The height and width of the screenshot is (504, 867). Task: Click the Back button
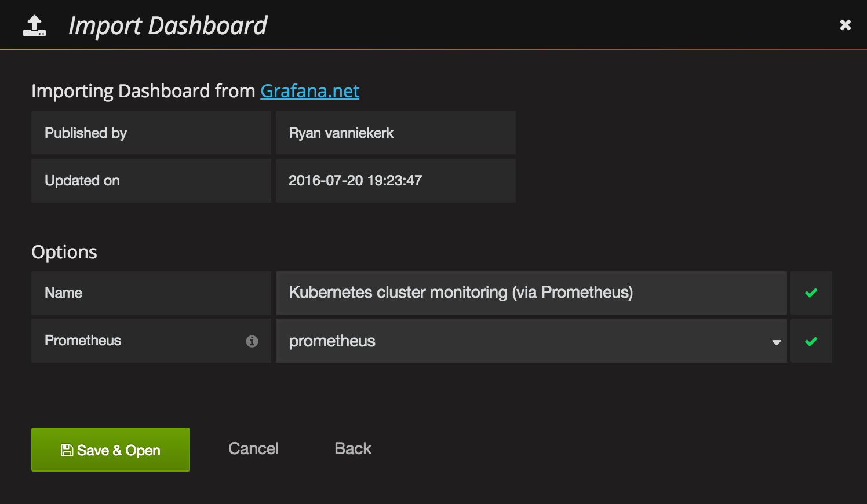point(352,448)
